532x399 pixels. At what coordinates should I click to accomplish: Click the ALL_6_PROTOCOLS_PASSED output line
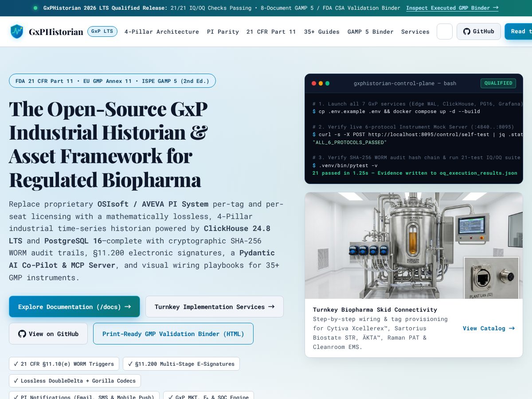tap(349, 142)
